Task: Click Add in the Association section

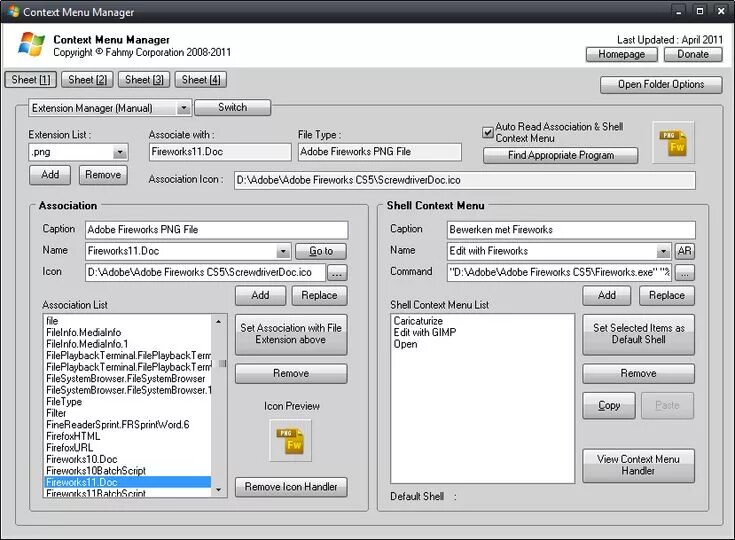Action: [x=260, y=295]
